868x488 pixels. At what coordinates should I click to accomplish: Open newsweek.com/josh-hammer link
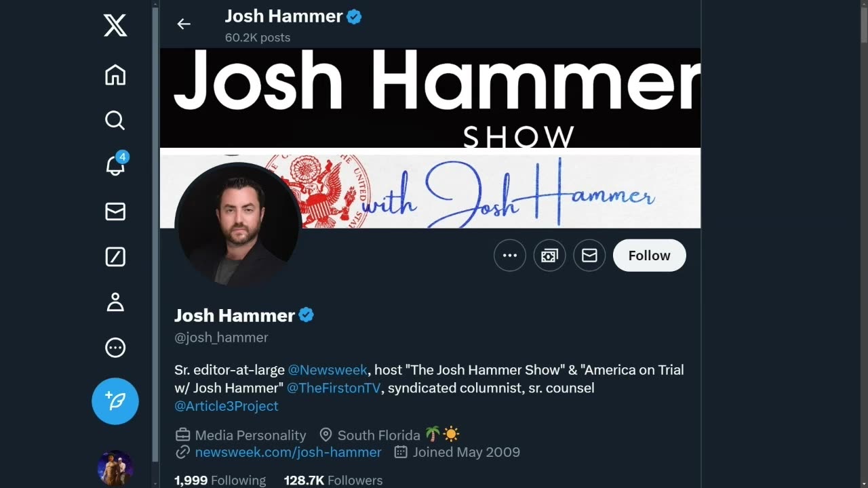point(288,452)
